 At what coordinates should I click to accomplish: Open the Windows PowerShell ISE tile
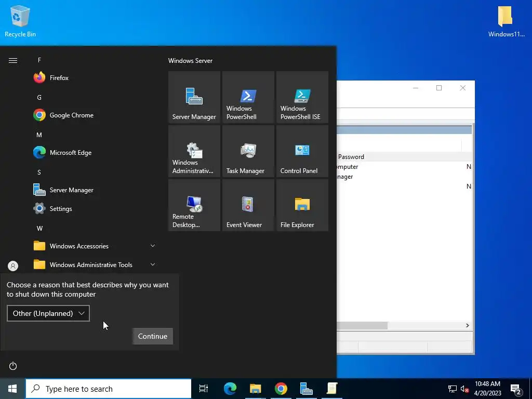click(x=302, y=97)
